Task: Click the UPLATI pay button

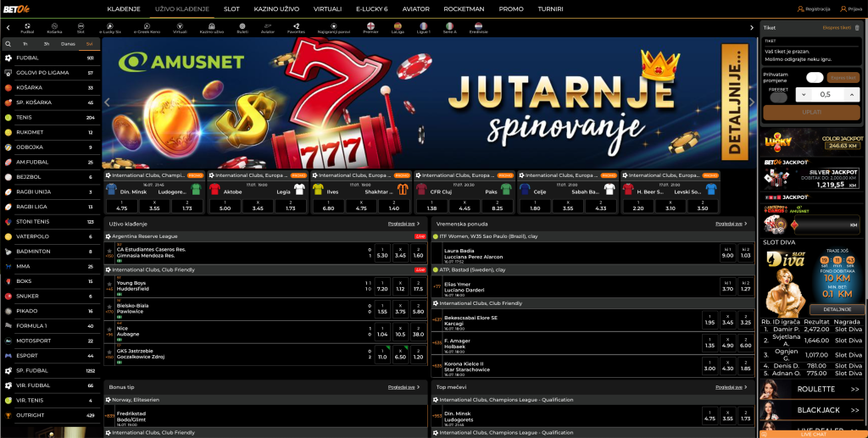Action: [811, 113]
